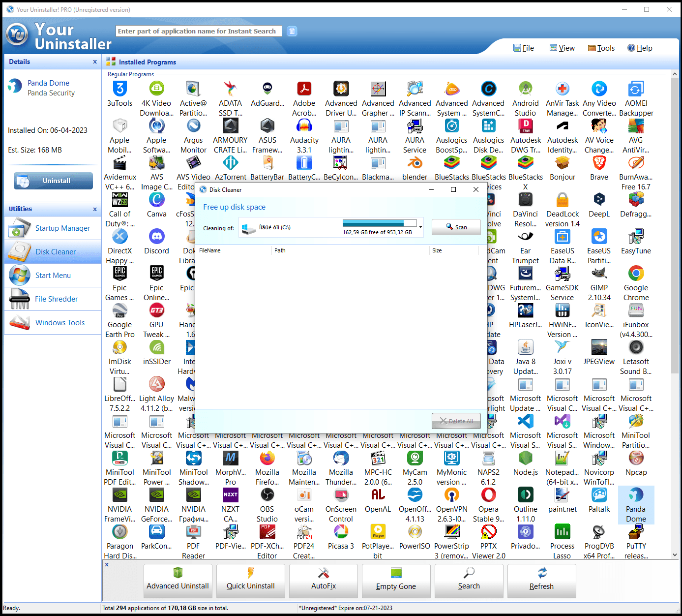Open the View menu
Image resolution: width=682 pixels, height=616 pixels.
(562, 48)
